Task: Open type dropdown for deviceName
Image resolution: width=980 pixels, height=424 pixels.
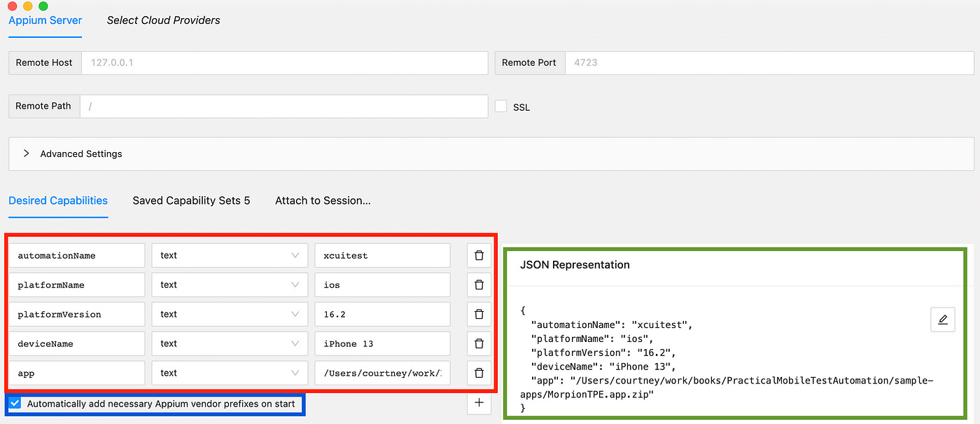Action: tap(230, 344)
